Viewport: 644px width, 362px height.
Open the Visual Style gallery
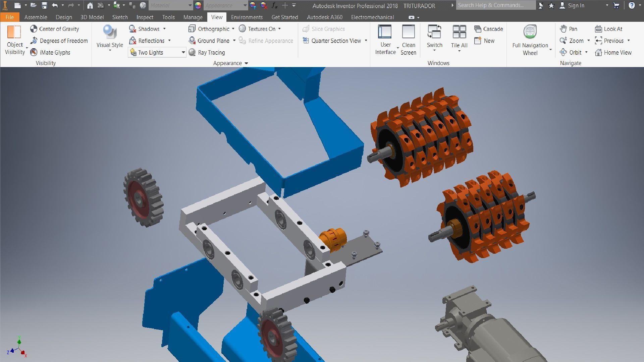pyautogui.click(x=110, y=38)
